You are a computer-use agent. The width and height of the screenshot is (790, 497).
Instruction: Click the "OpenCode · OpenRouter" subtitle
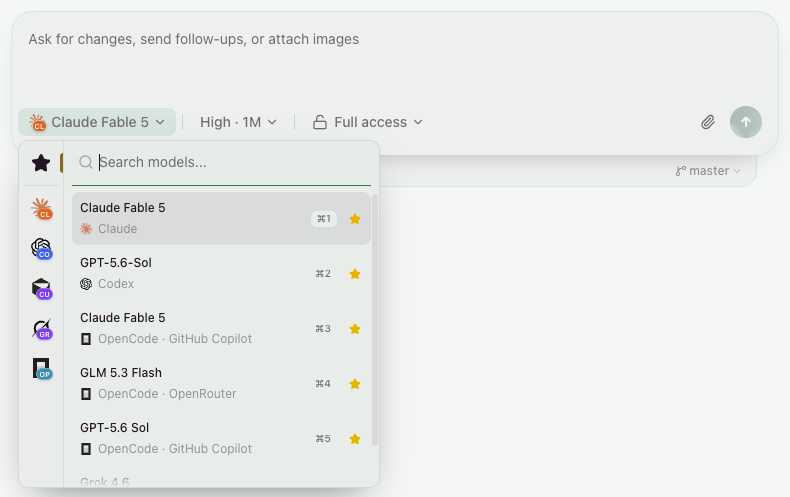point(167,394)
